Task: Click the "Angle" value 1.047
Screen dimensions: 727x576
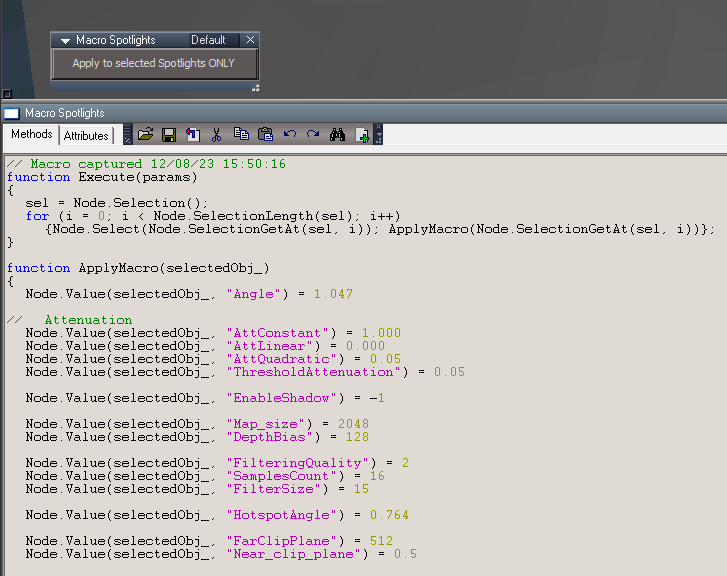Action: coord(333,294)
